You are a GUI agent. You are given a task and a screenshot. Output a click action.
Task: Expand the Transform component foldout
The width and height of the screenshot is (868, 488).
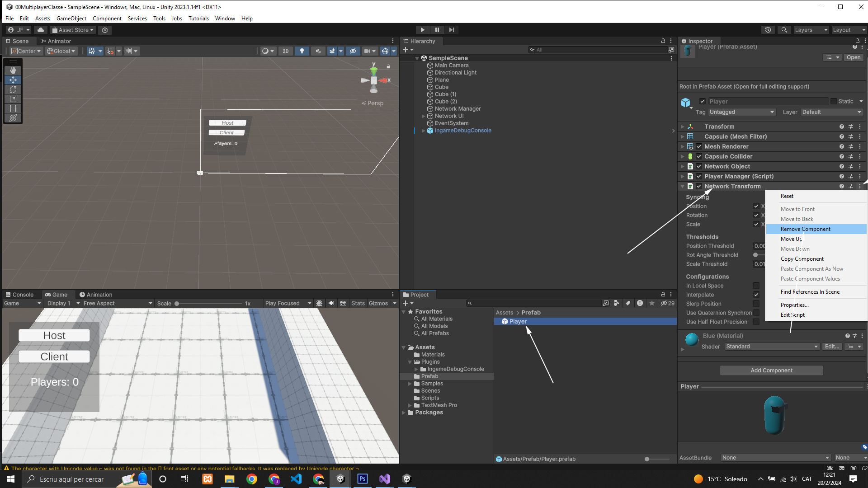click(682, 127)
